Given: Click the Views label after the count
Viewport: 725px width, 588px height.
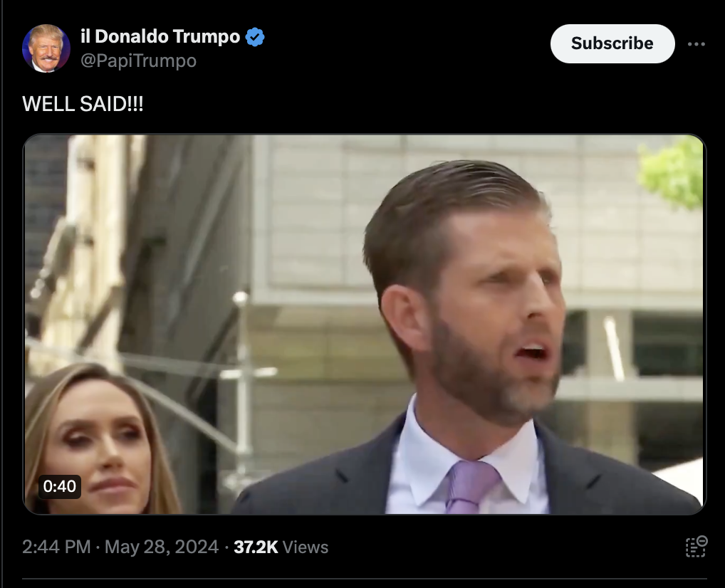Looking at the screenshot, I should click(x=305, y=547).
